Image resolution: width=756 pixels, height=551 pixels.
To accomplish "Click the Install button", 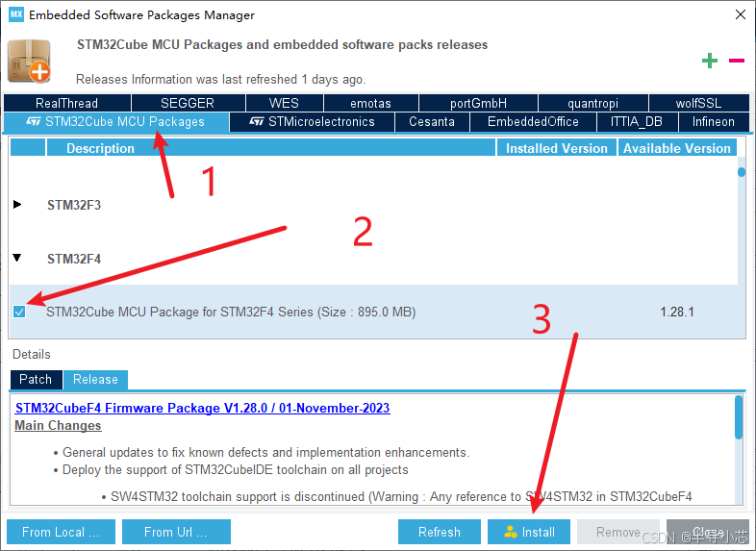I will tap(529, 532).
